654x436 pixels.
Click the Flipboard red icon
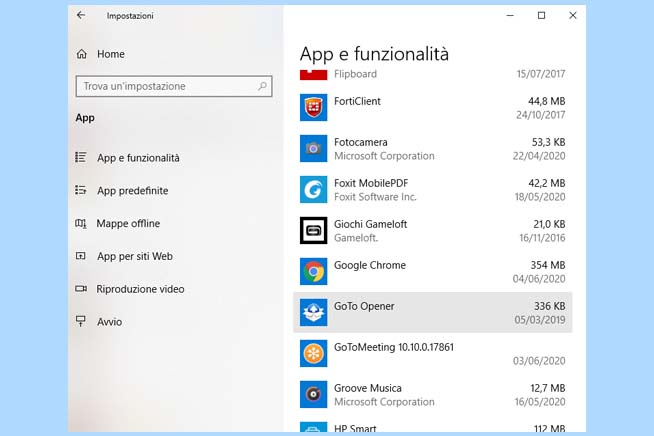point(314,75)
